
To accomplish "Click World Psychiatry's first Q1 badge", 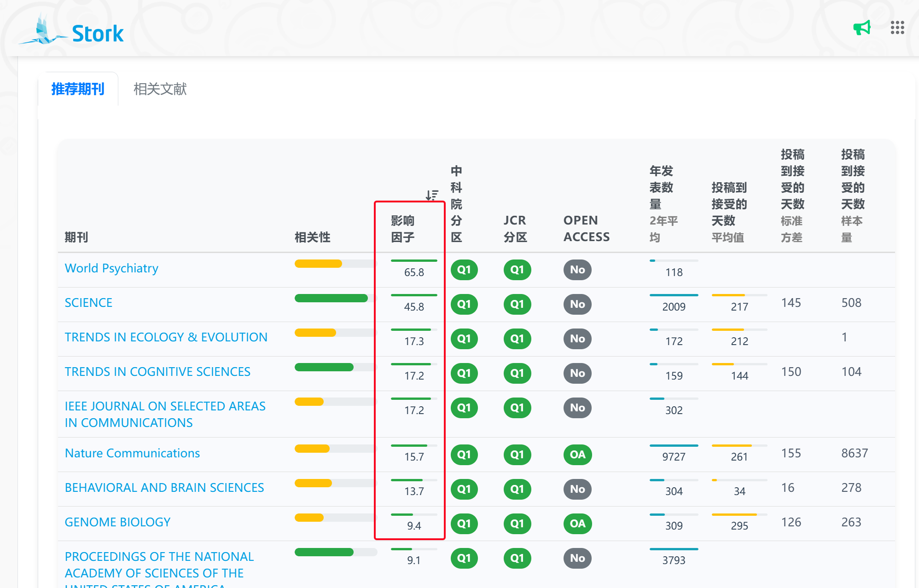I will pos(464,270).
